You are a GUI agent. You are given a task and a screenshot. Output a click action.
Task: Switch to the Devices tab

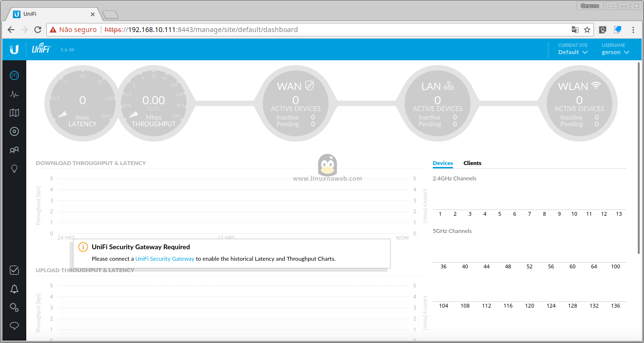(443, 163)
